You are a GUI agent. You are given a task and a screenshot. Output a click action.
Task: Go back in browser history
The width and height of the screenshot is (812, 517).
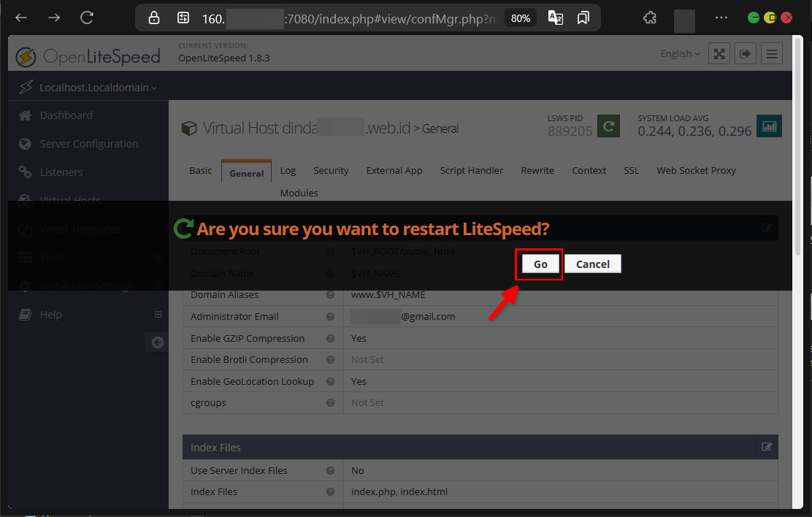click(x=21, y=18)
